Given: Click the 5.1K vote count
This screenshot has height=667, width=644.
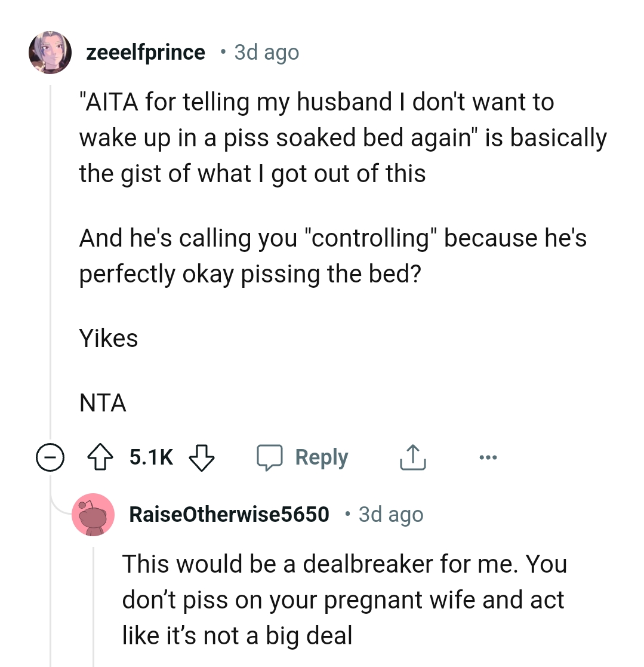Looking at the screenshot, I should tap(151, 457).
